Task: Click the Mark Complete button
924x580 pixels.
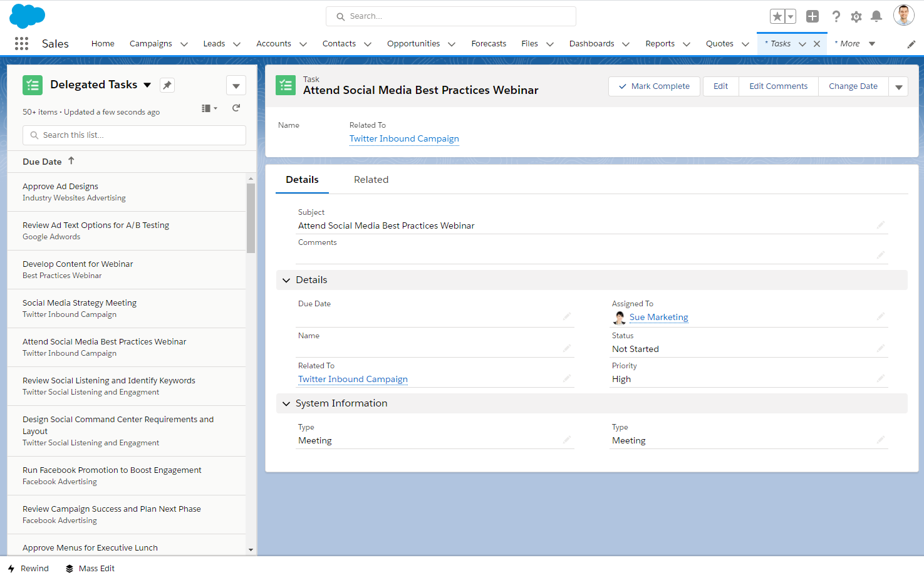Action: click(x=654, y=86)
